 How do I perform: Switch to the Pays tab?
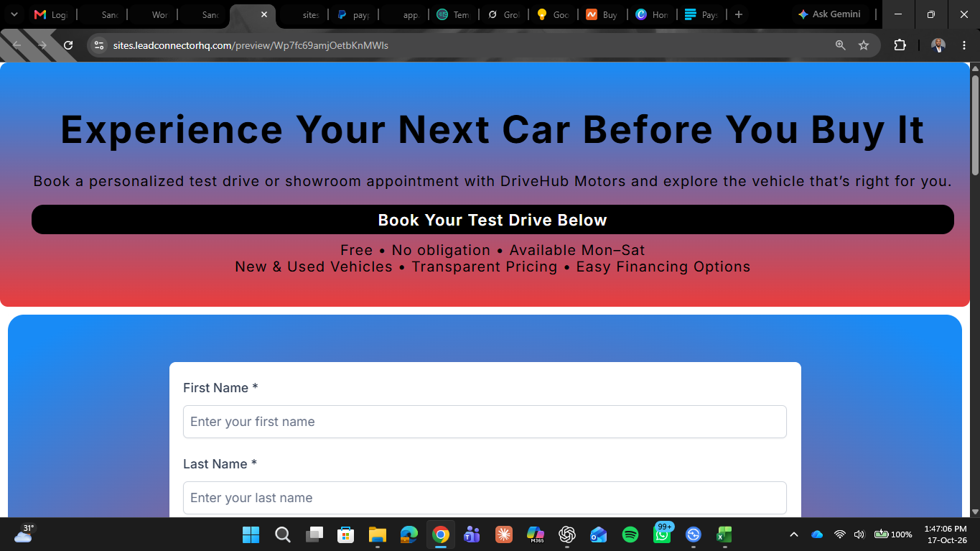(701, 14)
